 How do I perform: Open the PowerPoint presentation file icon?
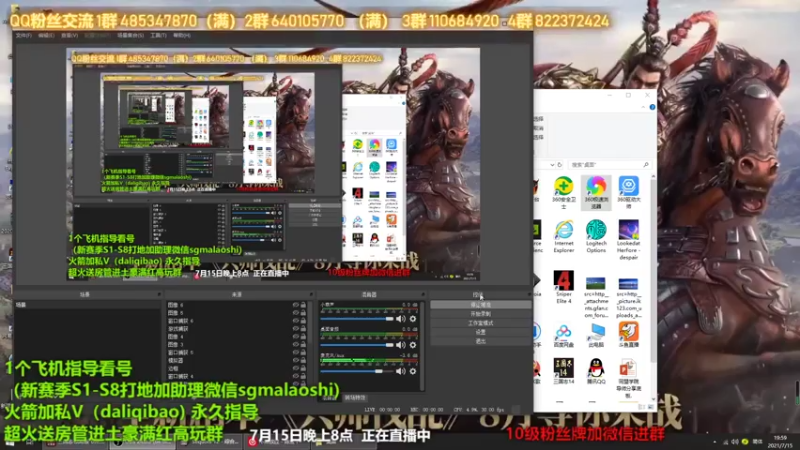tap(629, 379)
